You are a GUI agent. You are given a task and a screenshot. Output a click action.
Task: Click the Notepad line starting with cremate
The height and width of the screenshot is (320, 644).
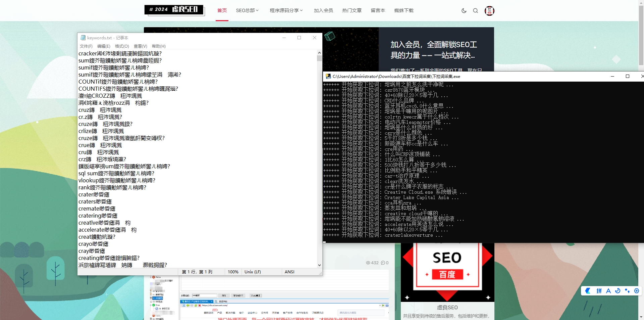point(97,209)
